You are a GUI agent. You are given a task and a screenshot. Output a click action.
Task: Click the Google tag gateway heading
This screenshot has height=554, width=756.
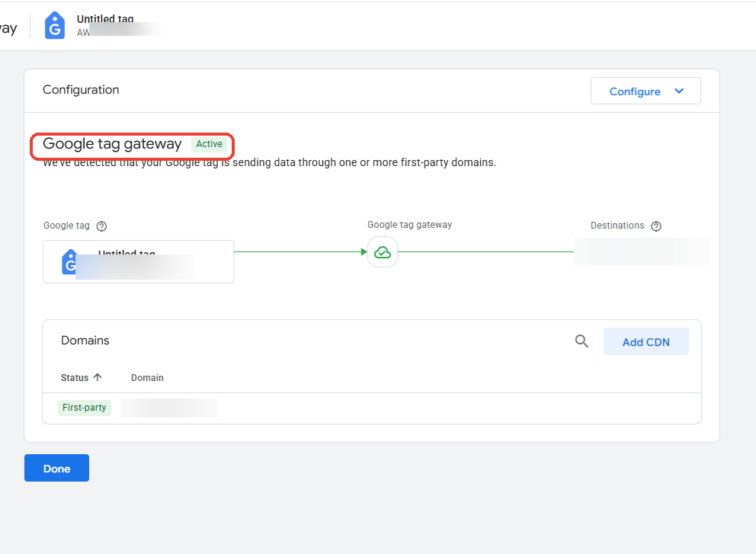112,144
